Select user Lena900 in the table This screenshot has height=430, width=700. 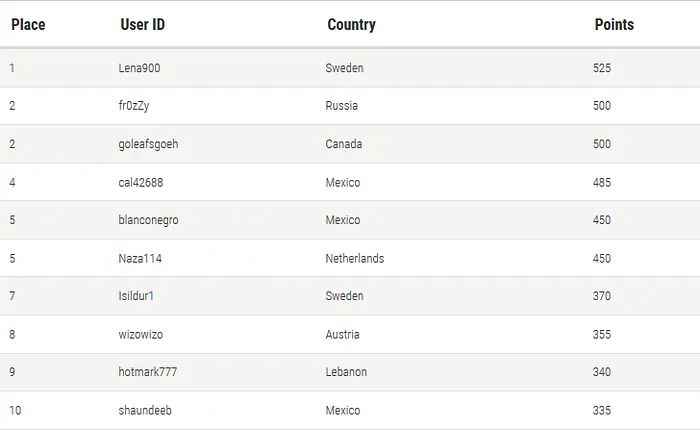pyautogui.click(x=139, y=68)
